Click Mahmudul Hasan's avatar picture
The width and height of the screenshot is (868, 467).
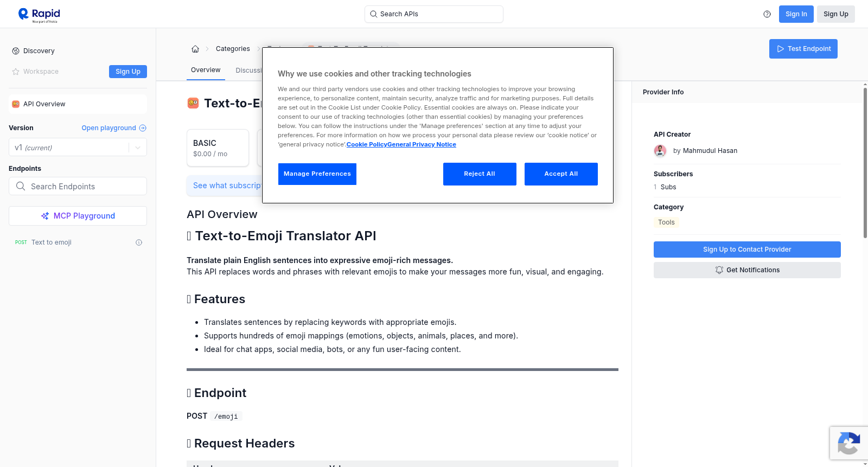point(660,151)
